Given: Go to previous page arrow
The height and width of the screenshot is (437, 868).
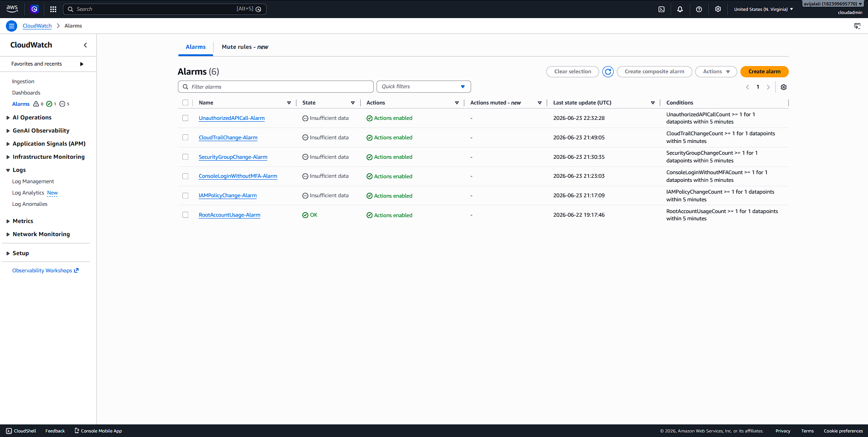Looking at the screenshot, I should tap(747, 87).
